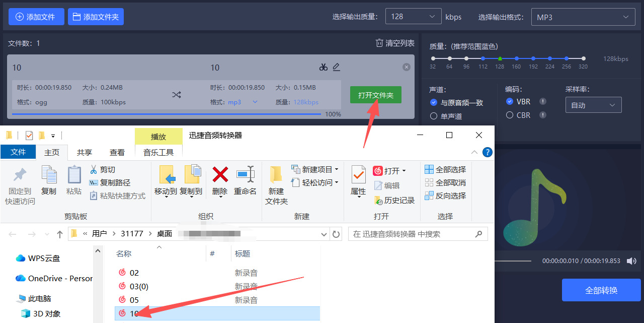Screen dimensions: 644x323
Task: Click the 添加文件夹 button
Action: 96,17
